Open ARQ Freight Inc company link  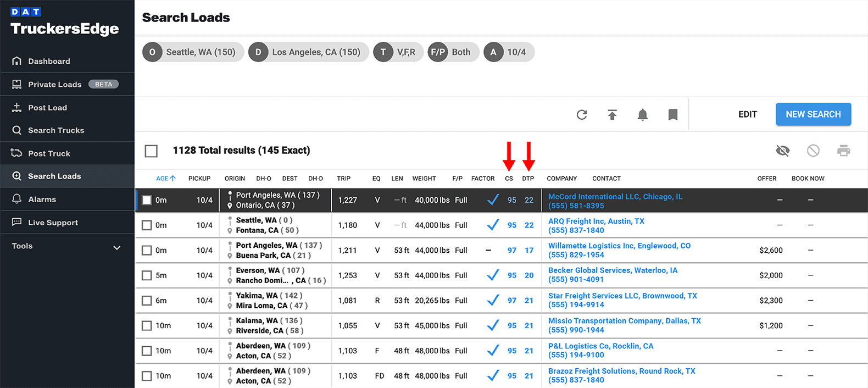596,221
